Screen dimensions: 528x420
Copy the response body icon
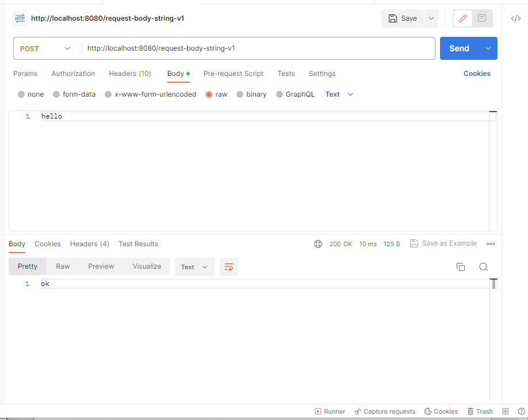point(460,267)
